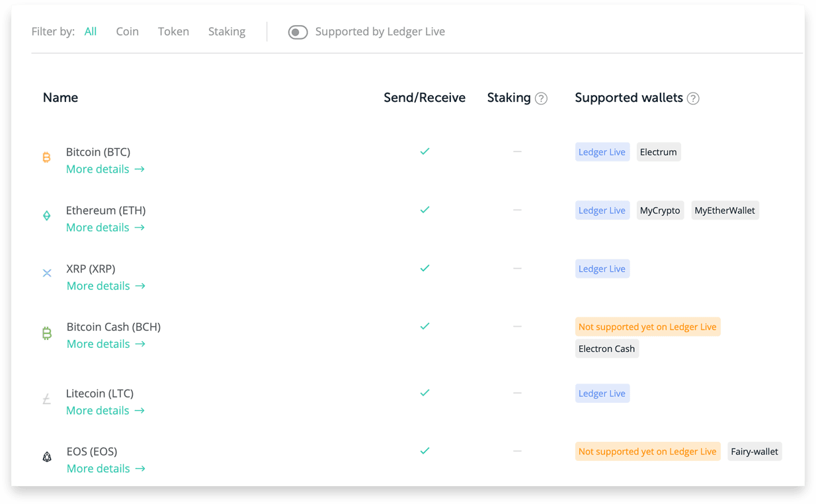Click the Send/Receive checkmark for Ethereum
816x504 pixels.
point(425,210)
